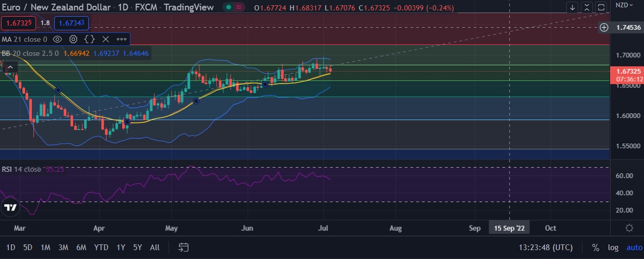
Task: Click the TradingView logo
Action: [x=10, y=207]
